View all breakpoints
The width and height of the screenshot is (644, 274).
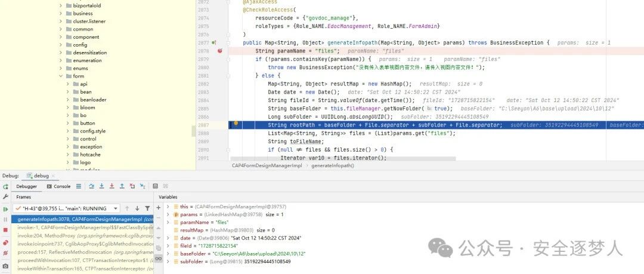pyautogui.click(x=5, y=243)
